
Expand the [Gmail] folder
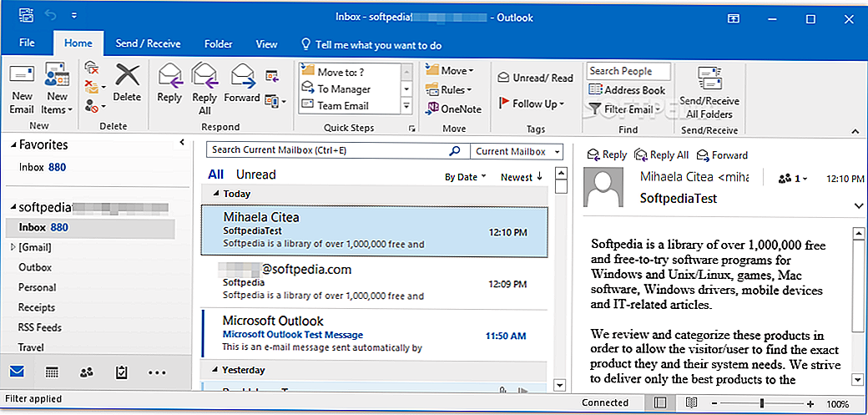pyautogui.click(x=13, y=247)
